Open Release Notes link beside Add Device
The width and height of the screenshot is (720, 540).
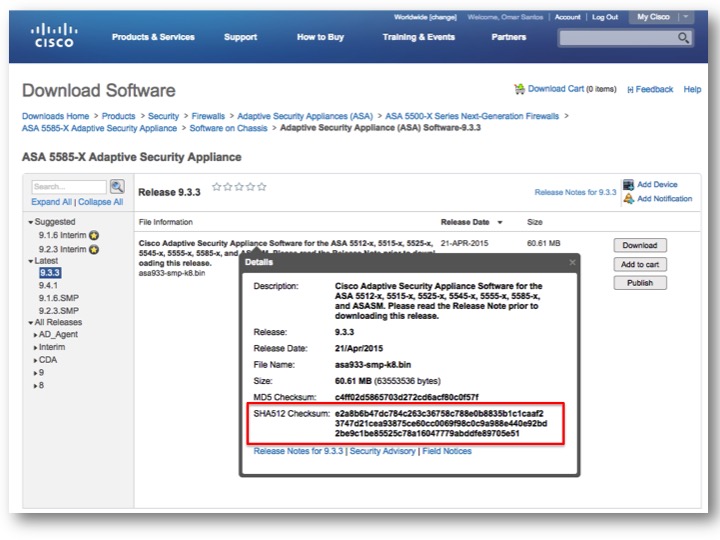coord(575,192)
